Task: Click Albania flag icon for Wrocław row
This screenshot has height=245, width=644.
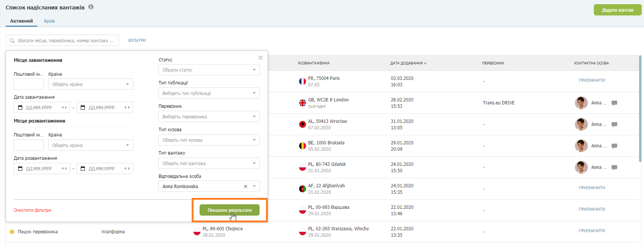Action: coord(302,124)
